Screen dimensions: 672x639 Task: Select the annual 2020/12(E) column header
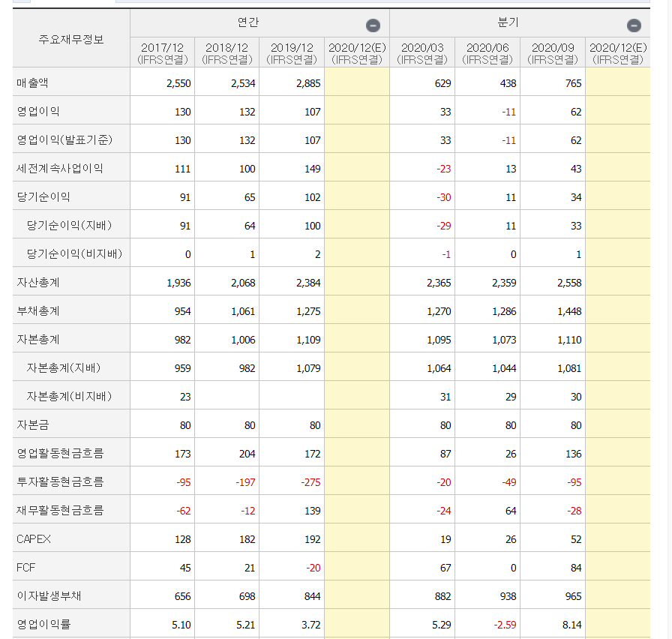(x=357, y=53)
